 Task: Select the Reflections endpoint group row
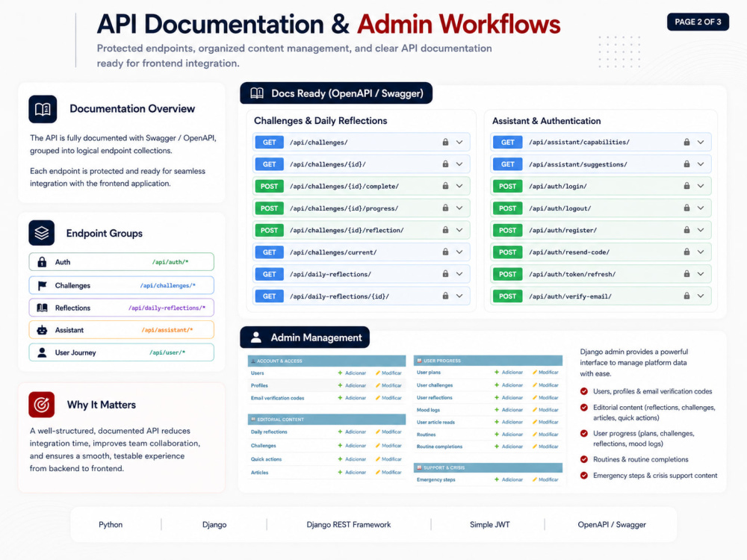(122, 308)
